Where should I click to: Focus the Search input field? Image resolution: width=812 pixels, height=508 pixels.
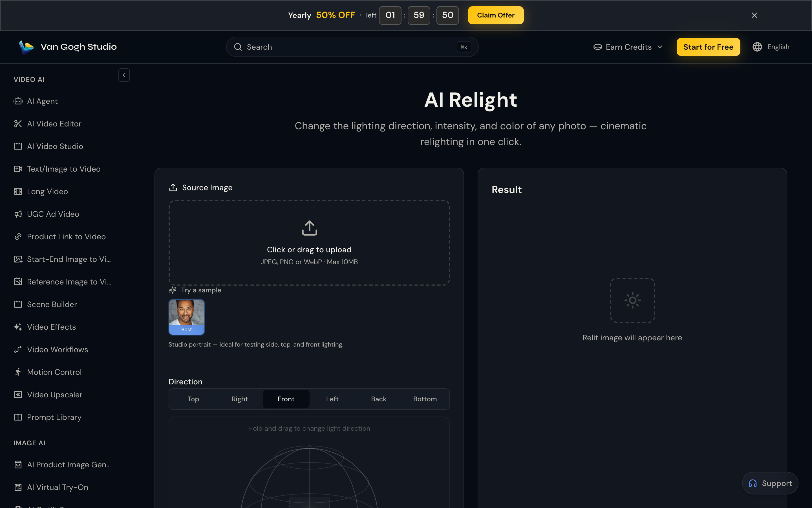tap(352, 47)
